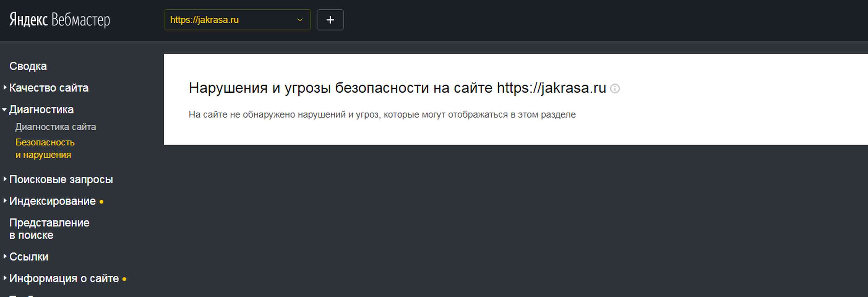
Task: Expand the Информация о сайте arrow
Action: coord(5,278)
